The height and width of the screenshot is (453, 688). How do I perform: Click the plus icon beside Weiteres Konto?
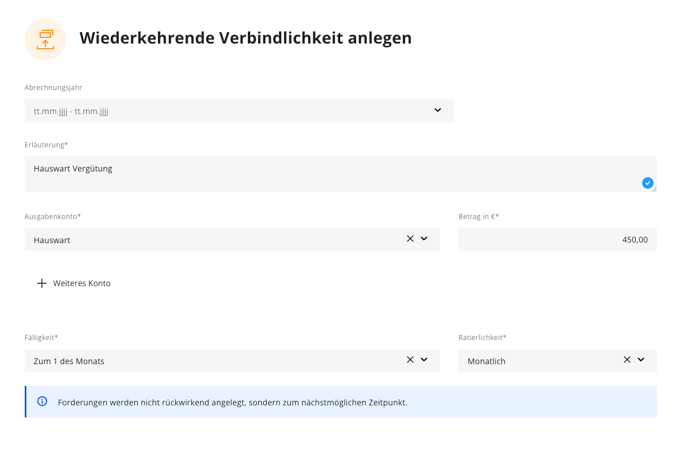click(42, 284)
